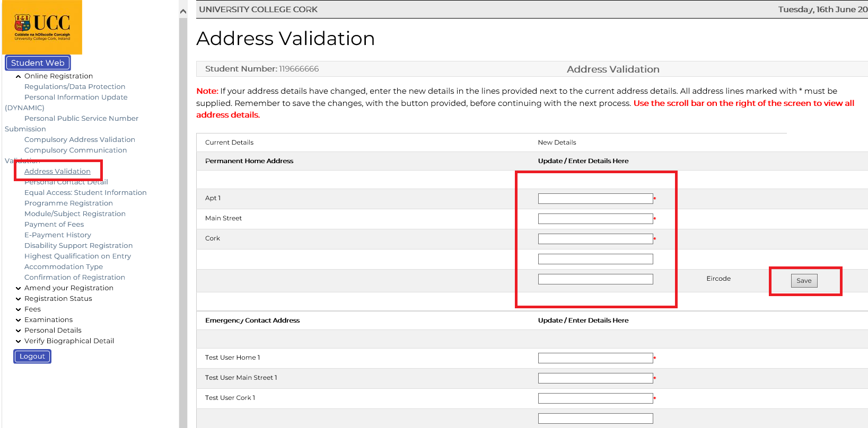Open Personal Public Service Number link
The height and width of the screenshot is (428, 868).
(81, 118)
